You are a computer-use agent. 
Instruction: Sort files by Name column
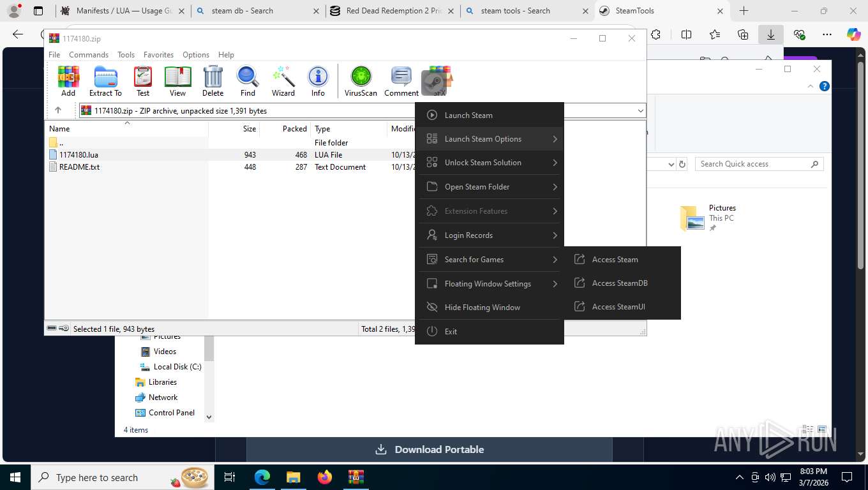click(x=126, y=128)
